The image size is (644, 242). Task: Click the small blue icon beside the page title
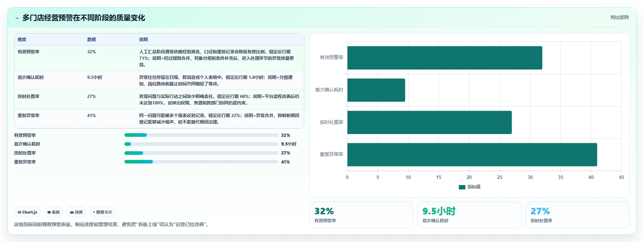17,18
